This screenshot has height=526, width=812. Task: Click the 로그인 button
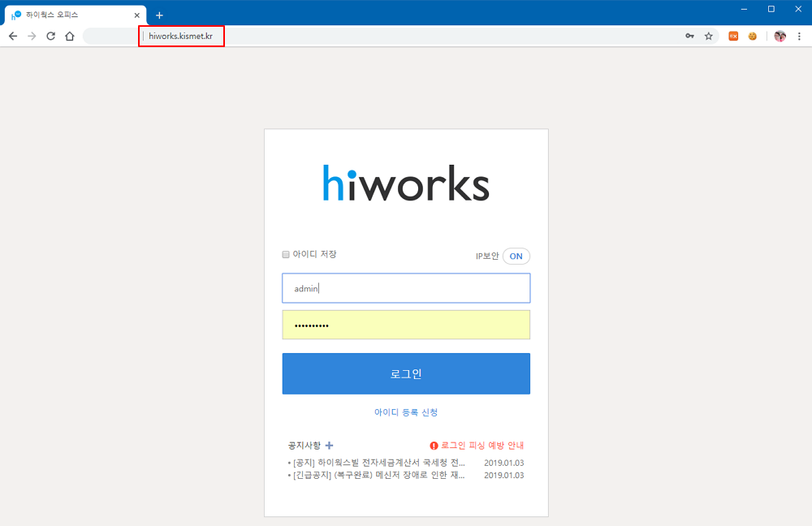[406, 373]
